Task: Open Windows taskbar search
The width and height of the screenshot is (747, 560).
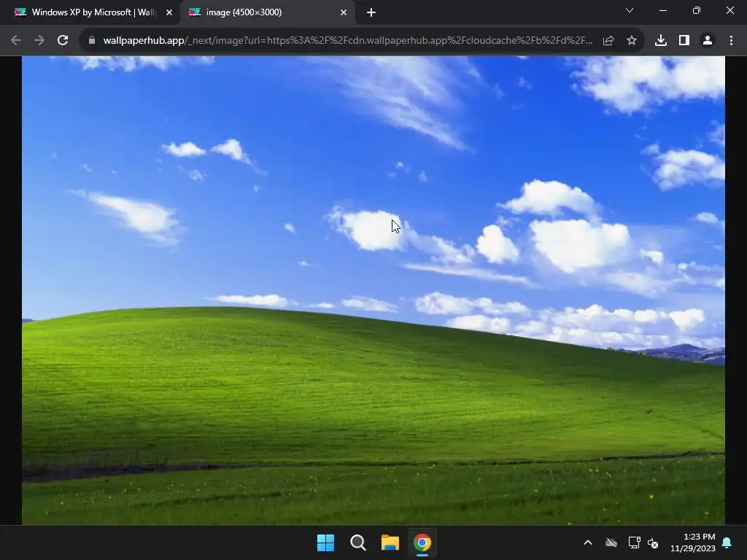Action: (x=357, y=542)
